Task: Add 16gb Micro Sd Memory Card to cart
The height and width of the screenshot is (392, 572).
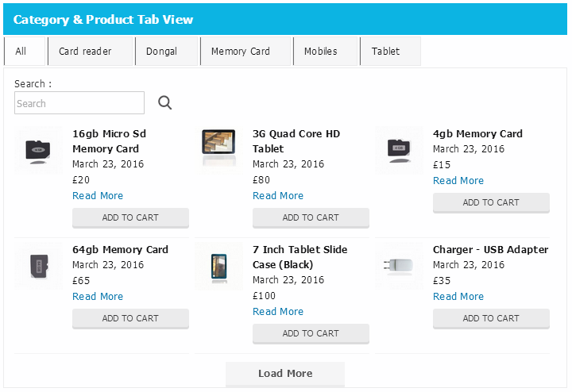Action: 130,217
